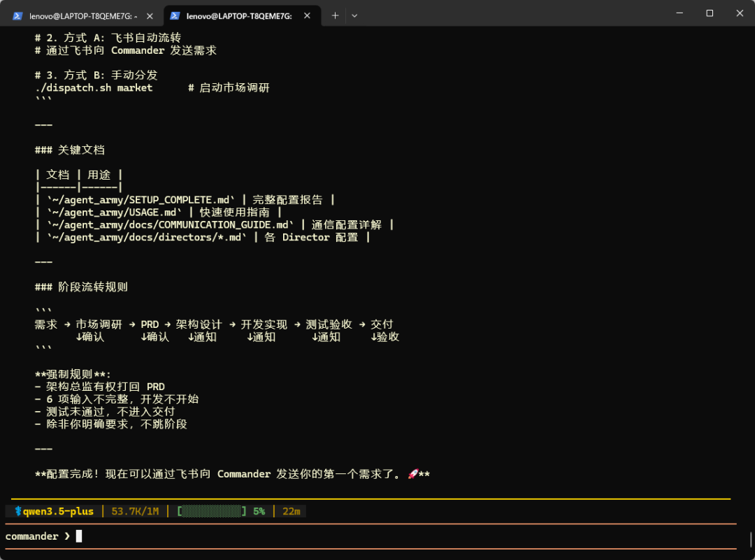
Task: Click the 22m session timer
Action: [x=291, y=511]
